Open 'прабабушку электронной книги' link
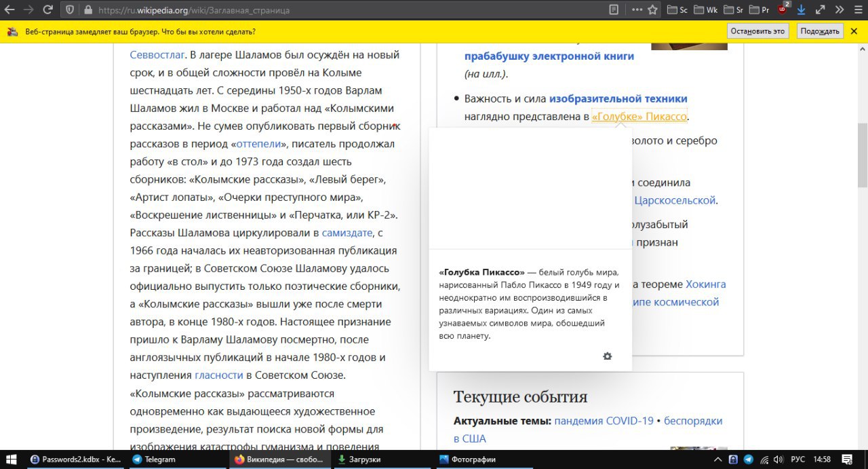 click(549, 56)
